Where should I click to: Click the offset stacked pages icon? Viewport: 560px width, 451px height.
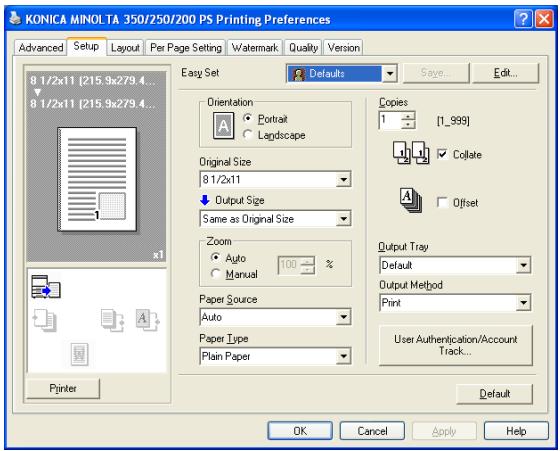411,200
